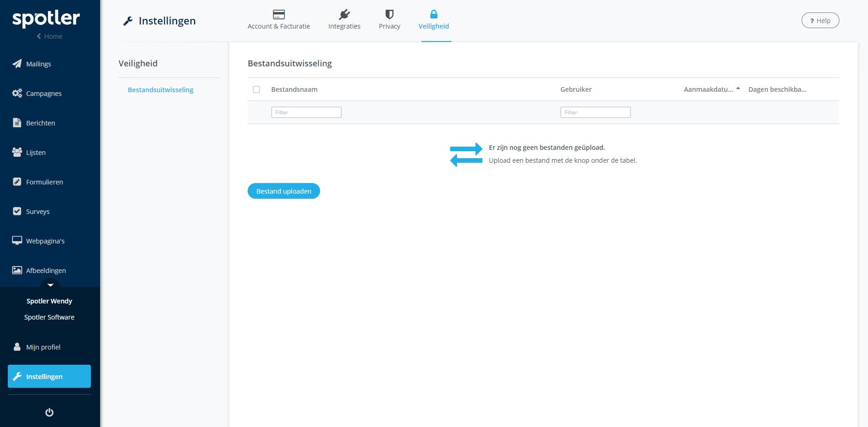
Task: Switch to the Account & Facturatie tab
Action: point(279,20)
